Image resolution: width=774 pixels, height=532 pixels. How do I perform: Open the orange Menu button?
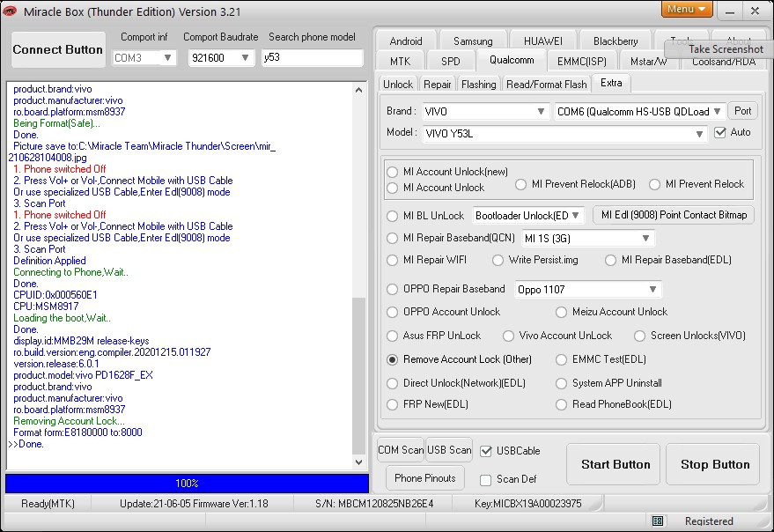pos(686,10)
